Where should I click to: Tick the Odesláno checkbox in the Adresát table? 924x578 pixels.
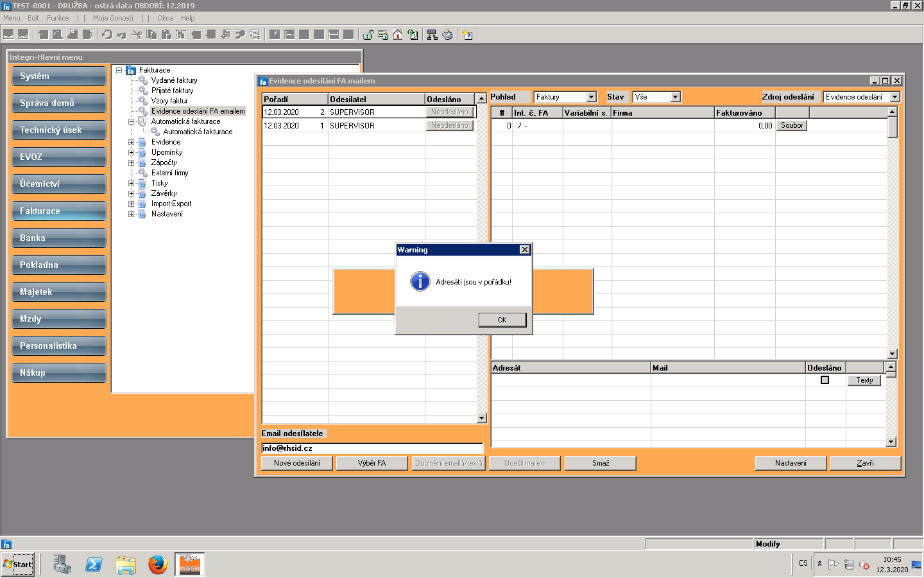tap(825, 380)
